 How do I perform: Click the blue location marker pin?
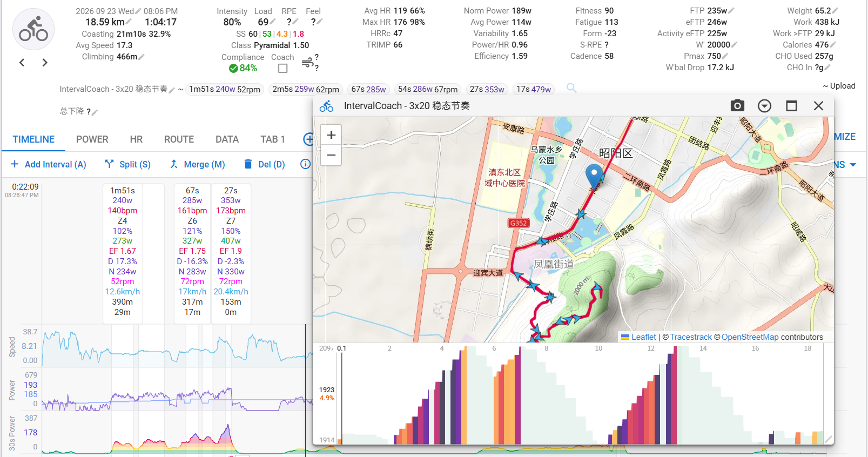[x=594, y=177]
